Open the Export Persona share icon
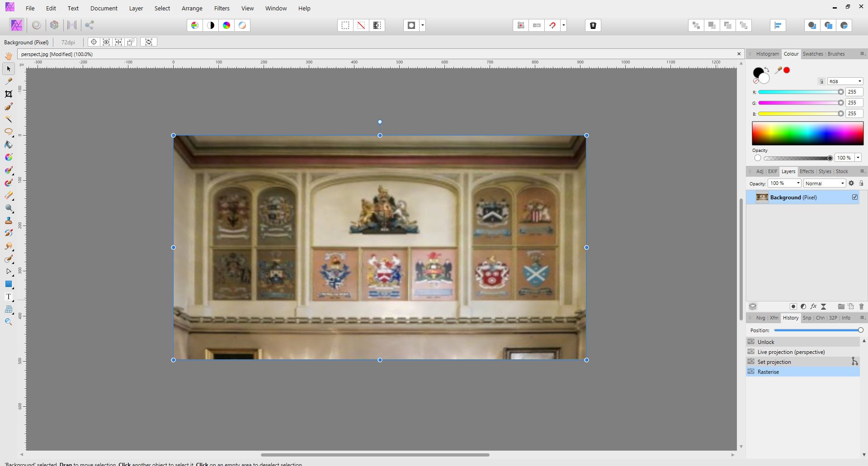Image resolution: width=868 pixels, height=466 pixels. 90,25
